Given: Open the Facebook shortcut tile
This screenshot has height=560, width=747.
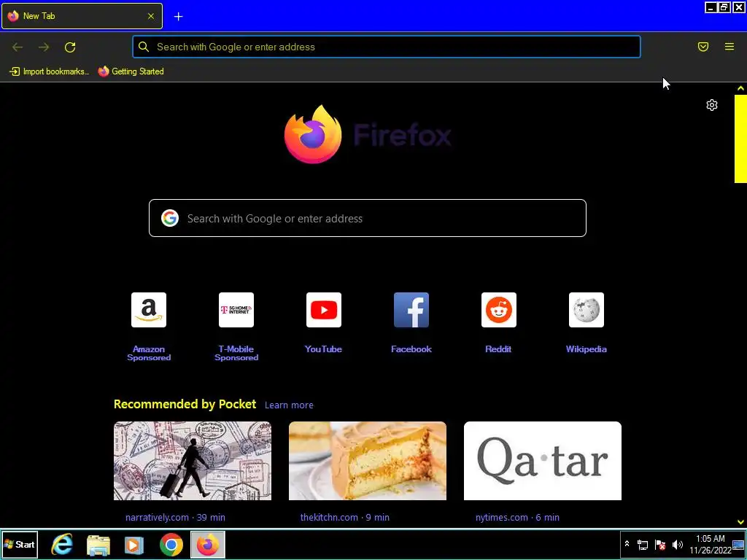Looking at the screenshot, I should coord(411,310).
